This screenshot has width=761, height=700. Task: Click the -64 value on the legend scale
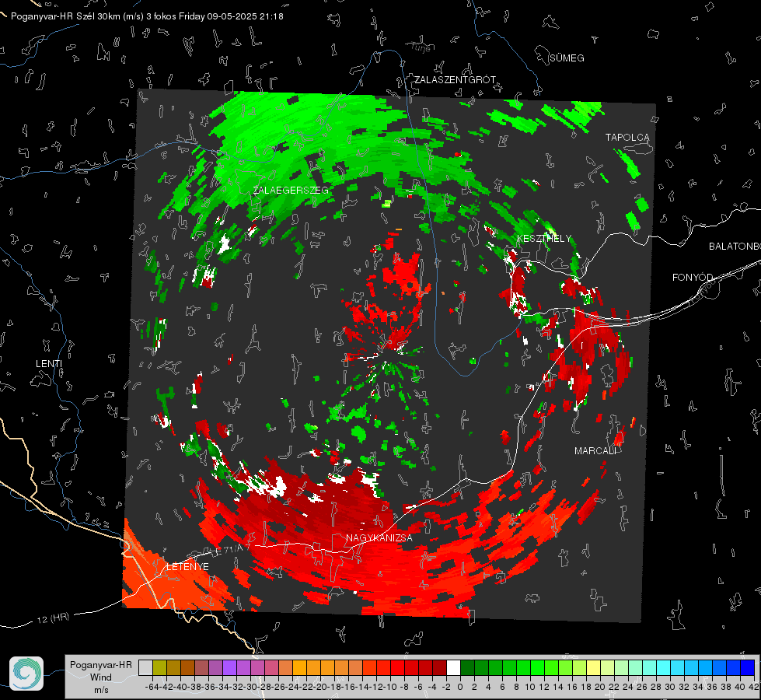point(152,687)
